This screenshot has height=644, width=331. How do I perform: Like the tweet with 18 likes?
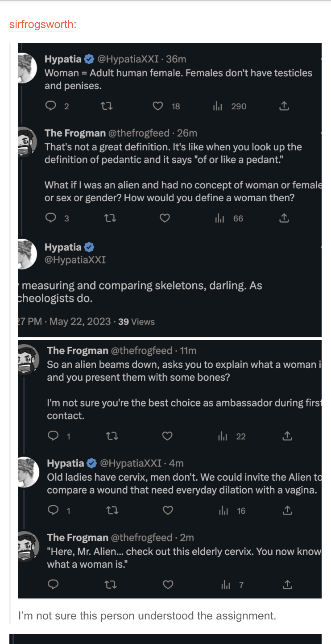(x=158, y=106)
